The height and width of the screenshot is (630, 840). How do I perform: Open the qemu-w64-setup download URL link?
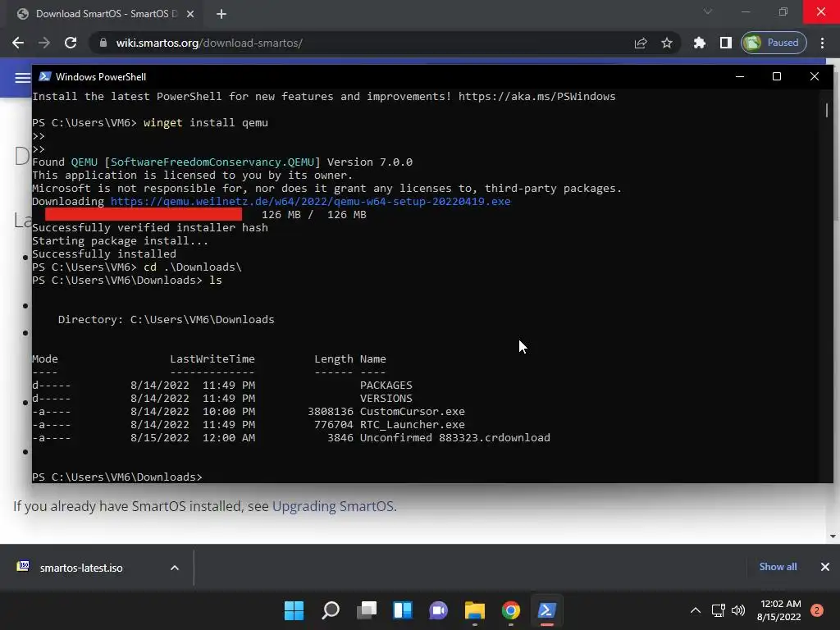pyautogui.click(x=310, y=202)
